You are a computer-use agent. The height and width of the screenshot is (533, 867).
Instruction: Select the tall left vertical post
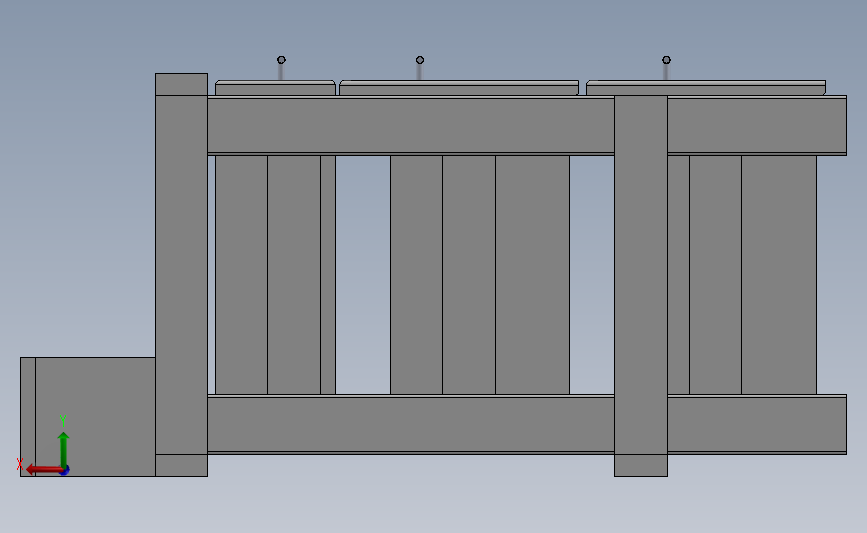pyautogui.click(x=181, y=275)
